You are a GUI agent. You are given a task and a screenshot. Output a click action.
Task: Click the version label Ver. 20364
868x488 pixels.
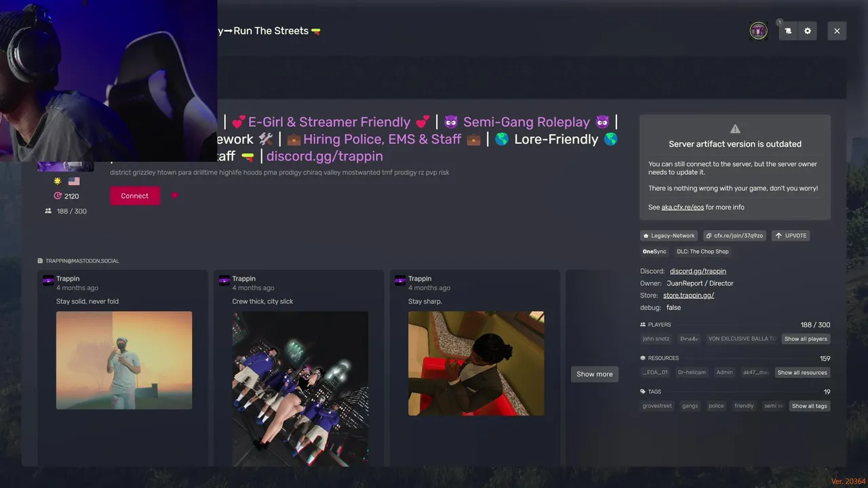848,481
